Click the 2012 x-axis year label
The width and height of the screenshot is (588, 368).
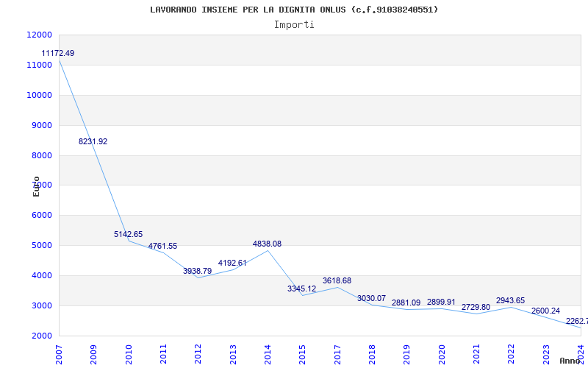198,355
